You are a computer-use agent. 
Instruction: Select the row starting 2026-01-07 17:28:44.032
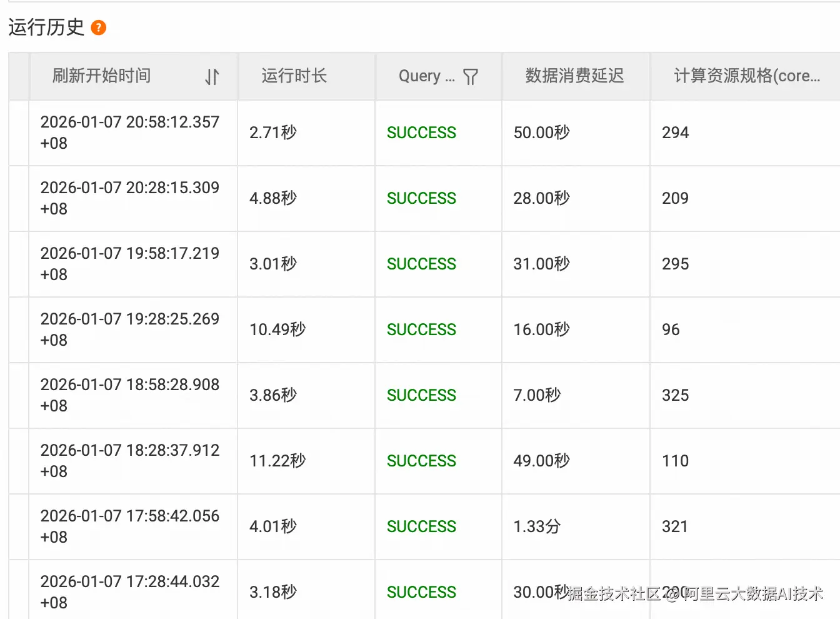coord(129,591)
